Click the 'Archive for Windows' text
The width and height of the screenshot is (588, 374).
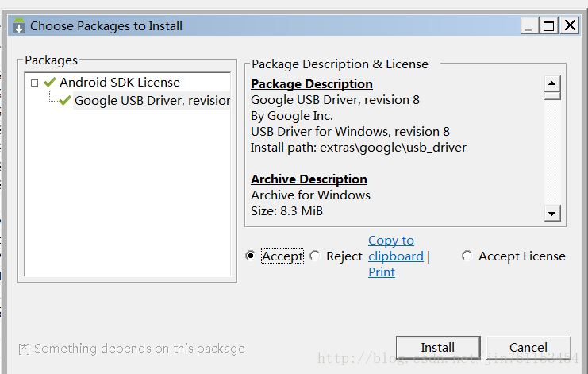310,195
